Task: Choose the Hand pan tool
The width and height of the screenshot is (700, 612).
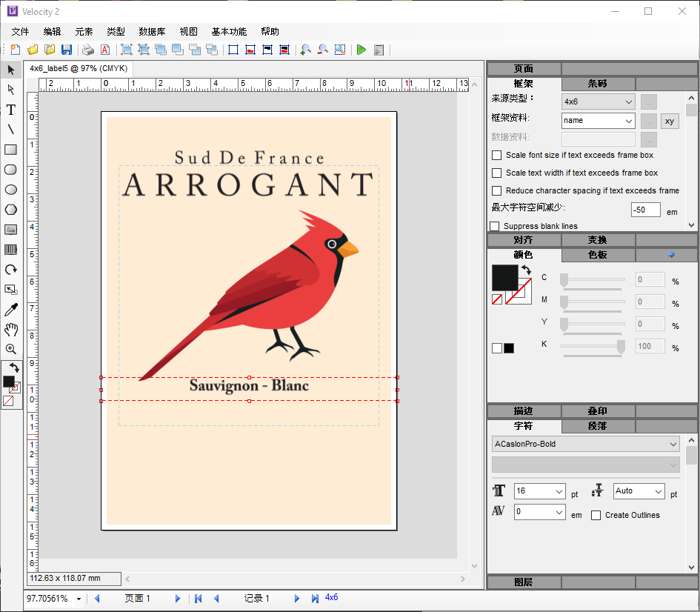Action: coord(11,330)
